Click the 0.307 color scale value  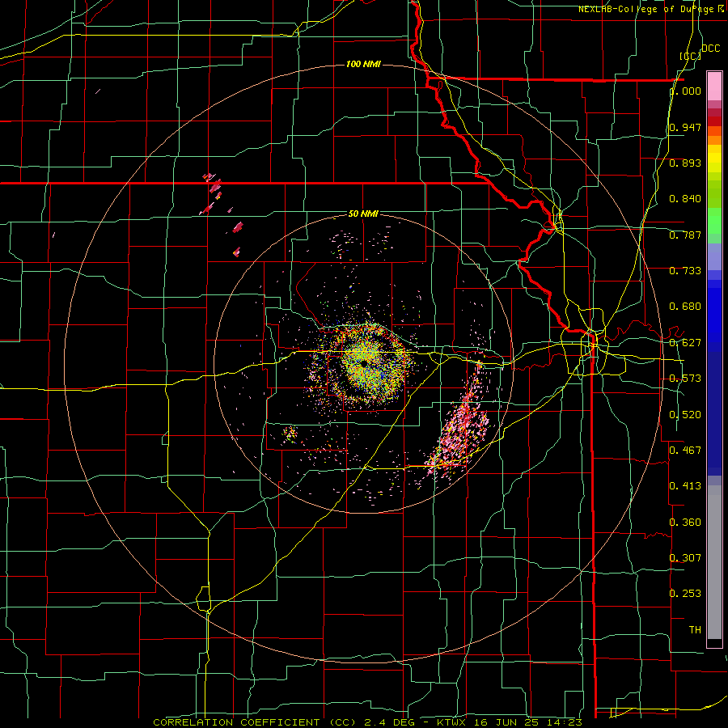685,558
